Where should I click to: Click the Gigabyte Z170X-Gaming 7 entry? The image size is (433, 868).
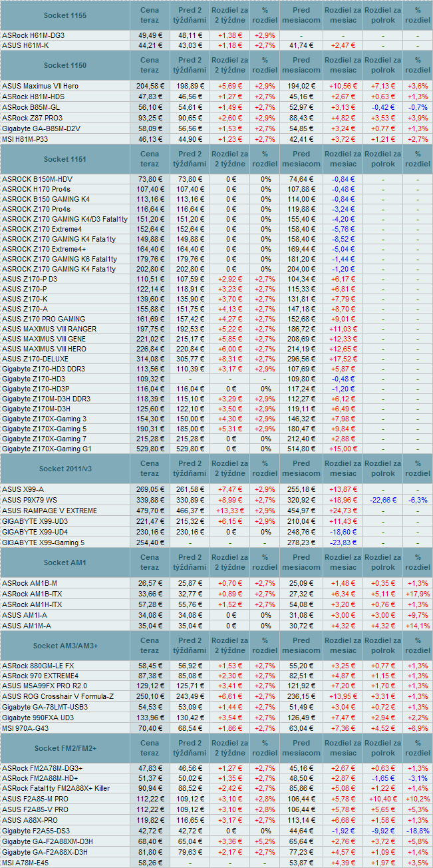pos(44,439)
